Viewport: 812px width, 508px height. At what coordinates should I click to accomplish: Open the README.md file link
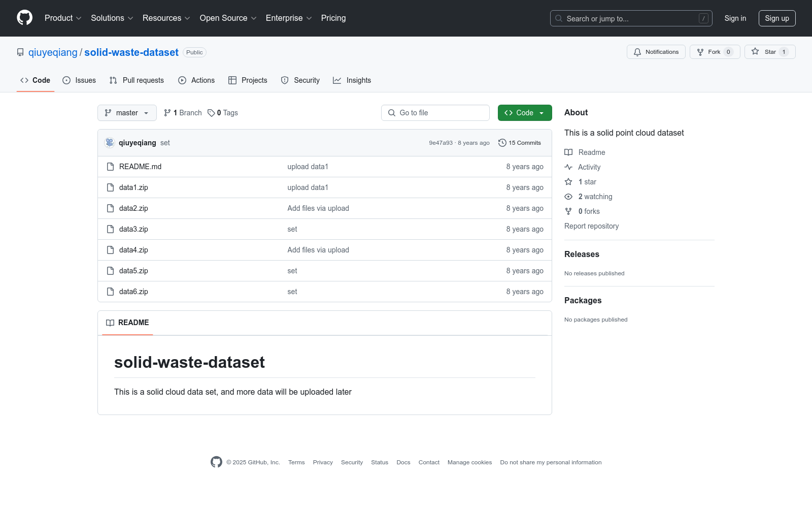pos(140,167)
